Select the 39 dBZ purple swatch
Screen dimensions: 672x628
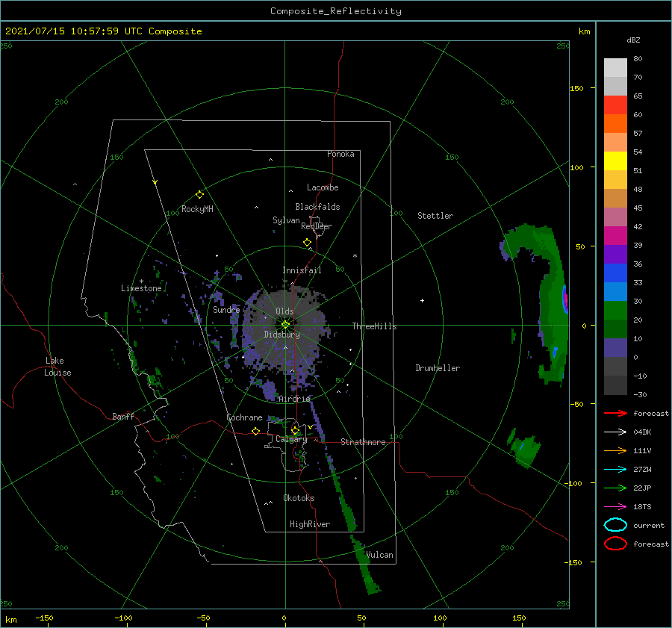[x=615, y=254]
